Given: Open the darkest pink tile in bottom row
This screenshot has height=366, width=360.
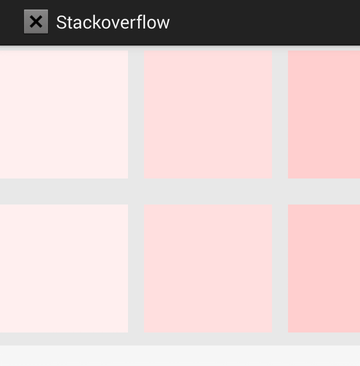Looking at the screenshot, I should click(x=324, y=268).
